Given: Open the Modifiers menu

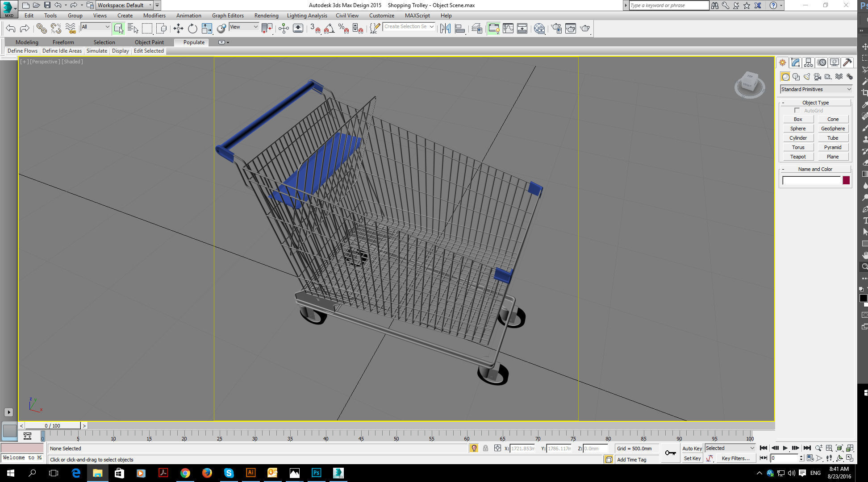Looking at the screenshot, I should [154, 16].
